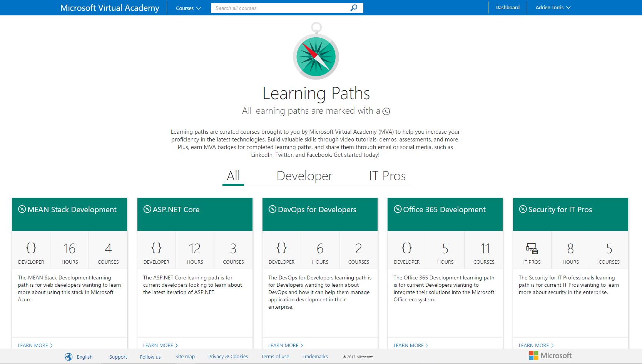Click Follow us in footer
The image size is (642, 364).
(x=150, y=357)
